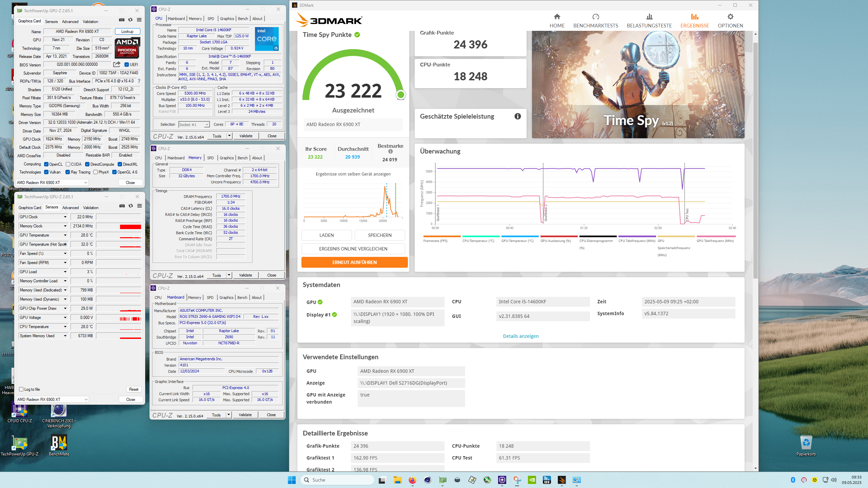Open BELASTUNGSTESTE in 3DMark navigation
The height and width of the screenshot is (488, 868).
point(649,21)
